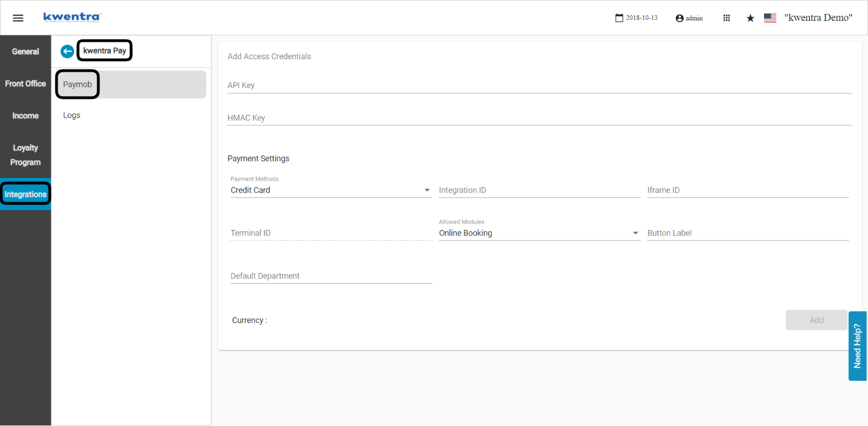Click the Integration ID field
The width and height of the screenshot is (868, 426).
539,190
